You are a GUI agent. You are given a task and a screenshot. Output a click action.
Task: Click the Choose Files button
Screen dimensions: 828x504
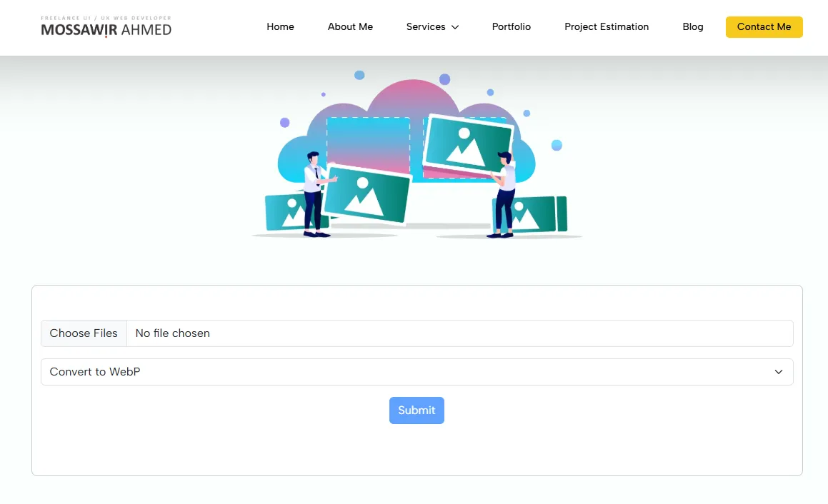[x=84, y=333]
